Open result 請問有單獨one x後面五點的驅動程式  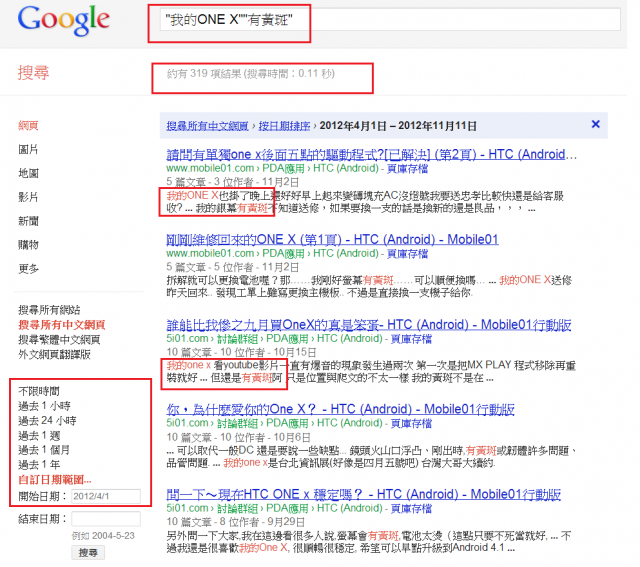pos(371,154)
